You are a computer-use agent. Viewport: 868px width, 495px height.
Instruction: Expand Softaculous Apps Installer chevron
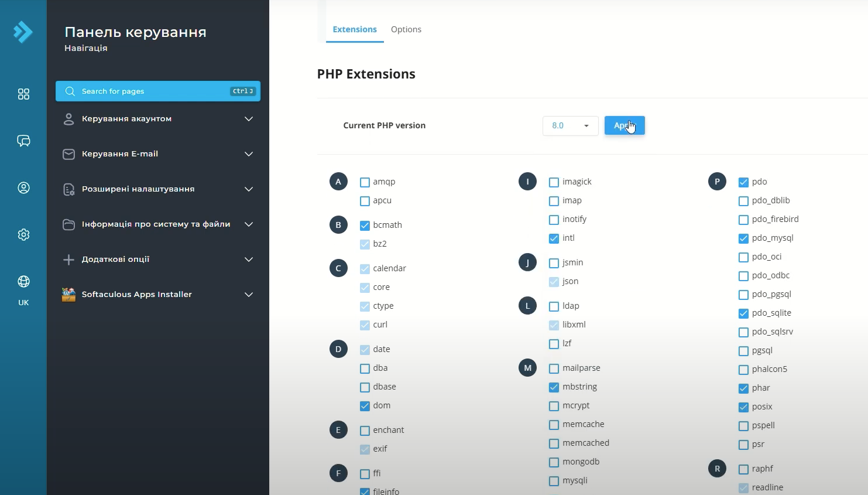(x=249, y=295)
